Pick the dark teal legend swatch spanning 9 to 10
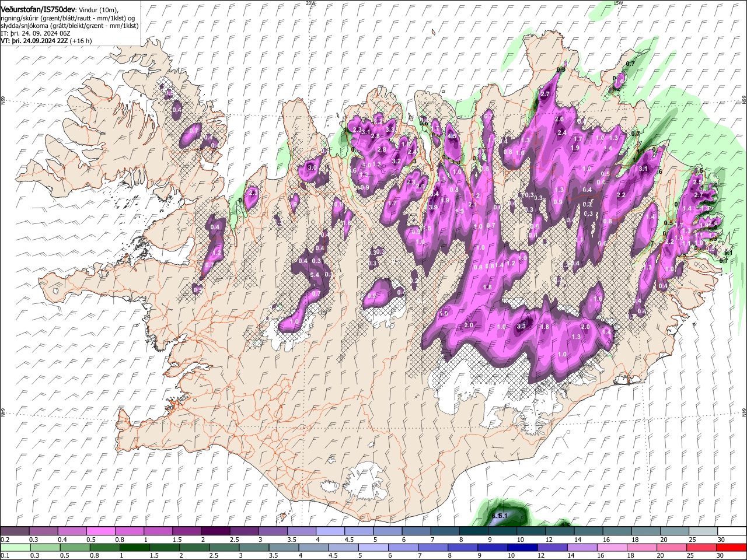Screen dimensions: 747x560 (501, 531)
